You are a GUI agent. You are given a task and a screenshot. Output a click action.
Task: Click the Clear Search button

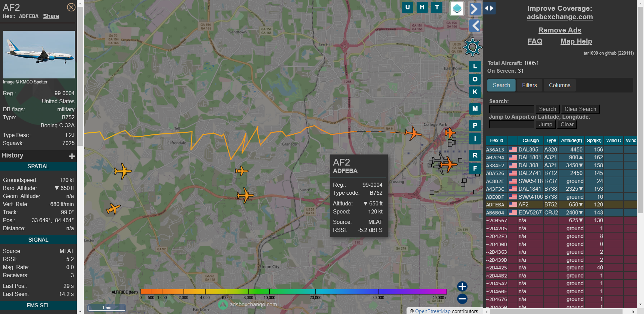click(580, 109)
